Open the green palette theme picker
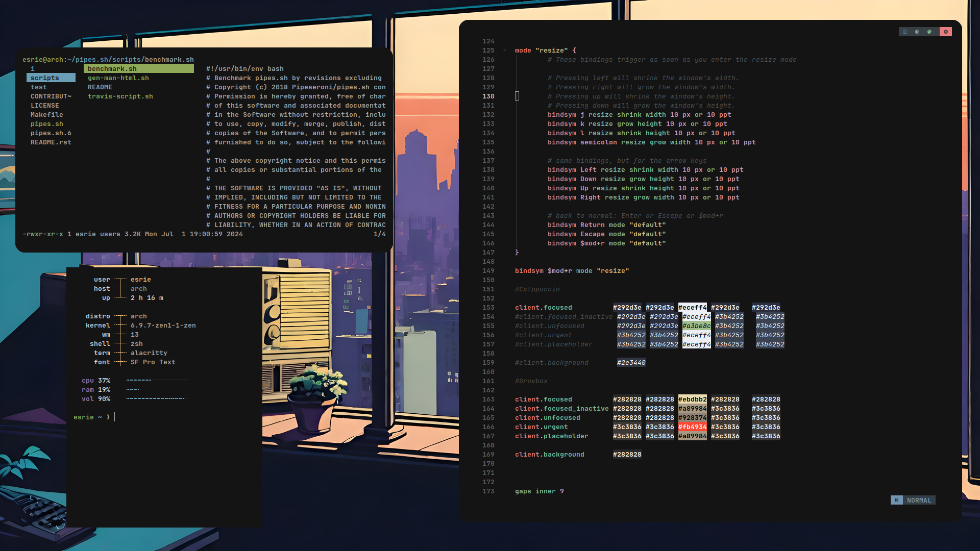This screenshot has height=551, width=980. pos(929,32)
